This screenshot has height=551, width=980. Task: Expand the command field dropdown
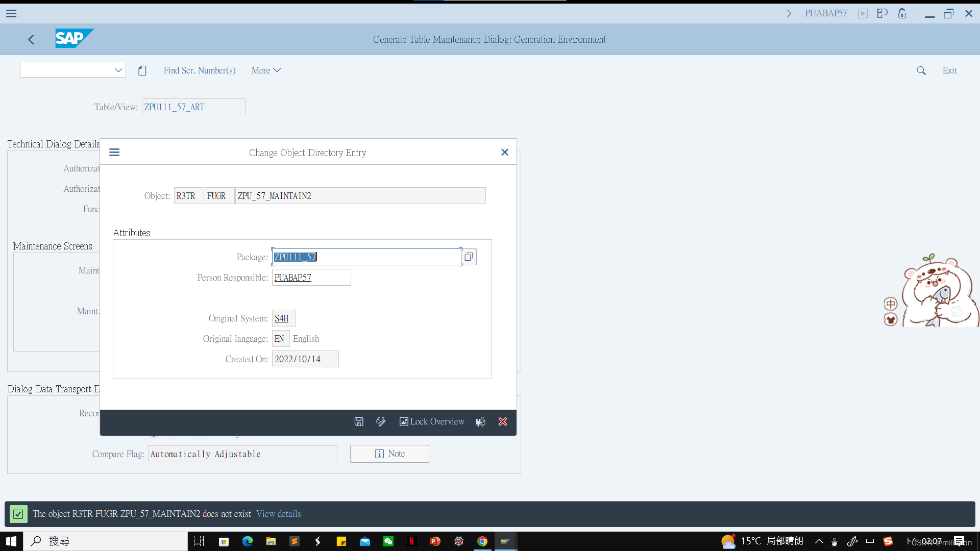[118, 70]
